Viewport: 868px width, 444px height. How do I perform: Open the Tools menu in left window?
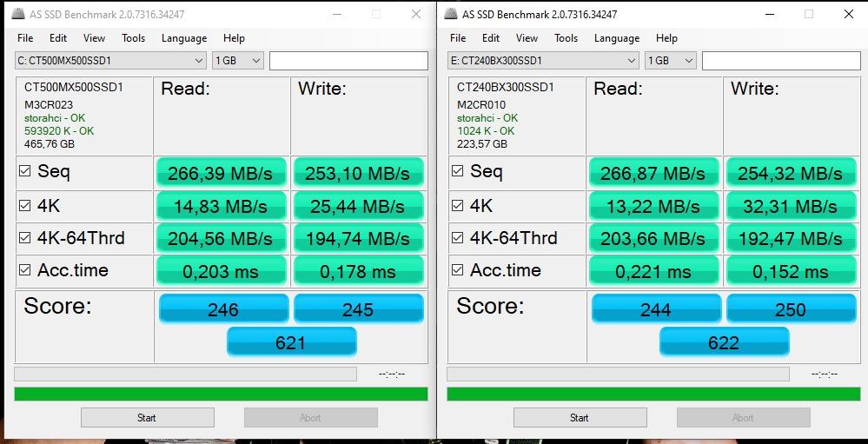pyautogui.click(x=134, y=38)
